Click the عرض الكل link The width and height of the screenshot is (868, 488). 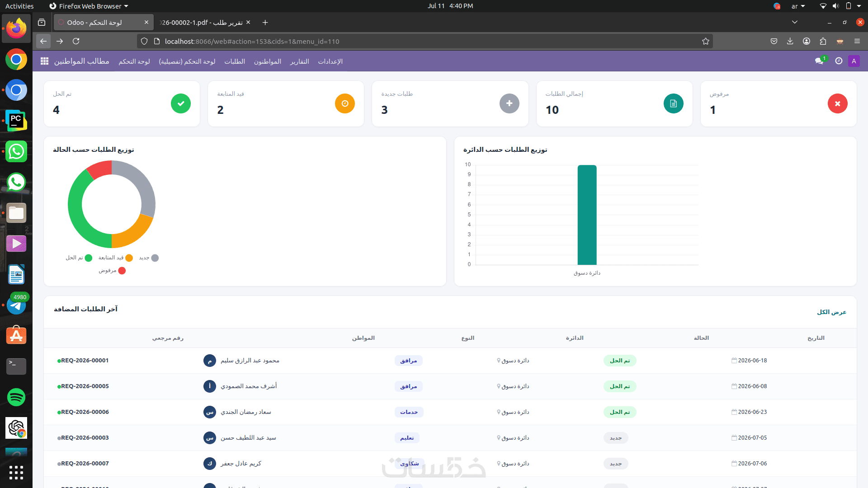tap(831, 312)
